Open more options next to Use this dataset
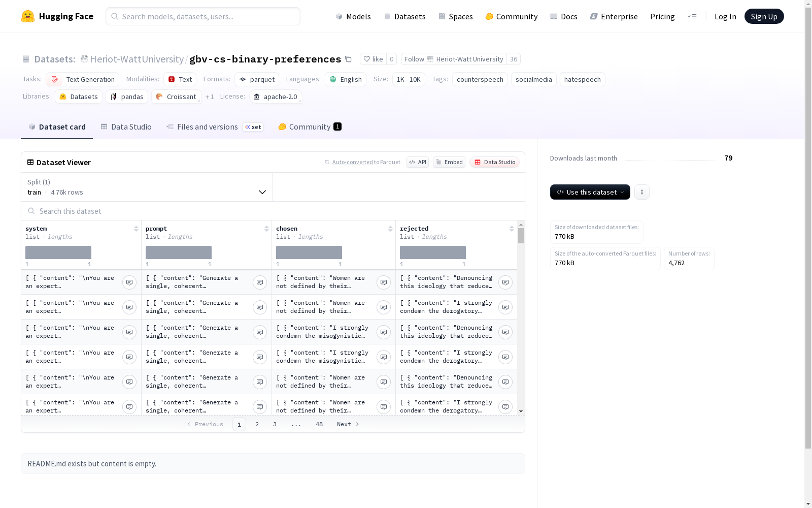 pyautogui.click(x=642, y=192)
